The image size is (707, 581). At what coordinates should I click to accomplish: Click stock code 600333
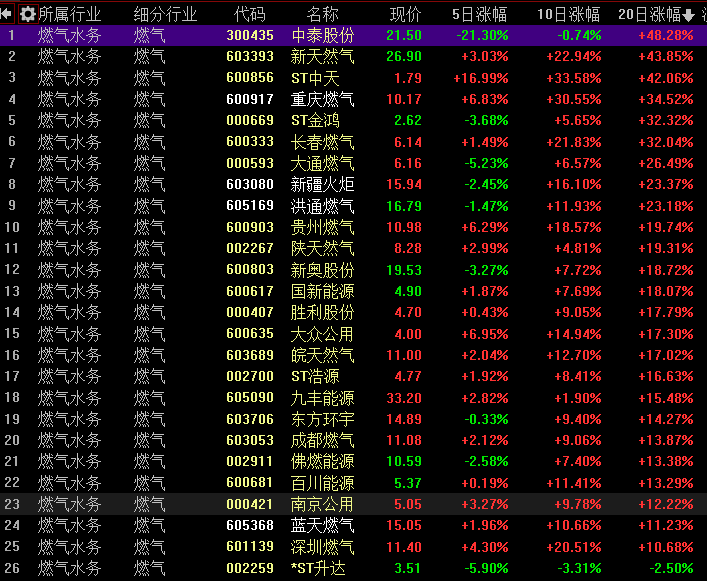250,142
